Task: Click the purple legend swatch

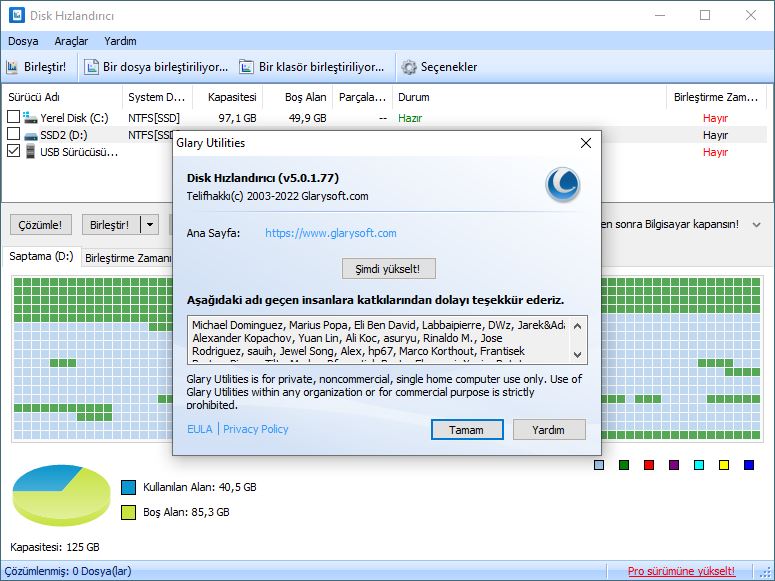Action: pos(674,465)
